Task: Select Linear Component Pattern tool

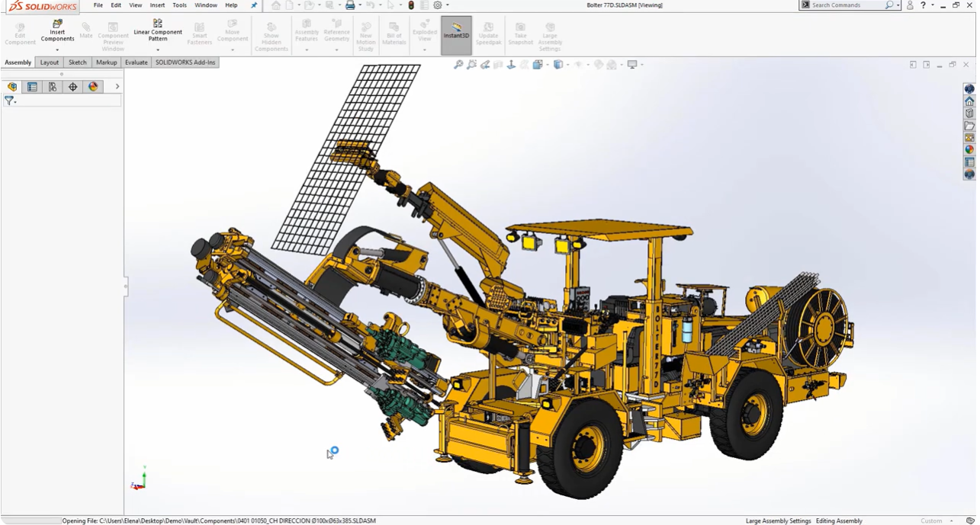Action: point(158,31)
